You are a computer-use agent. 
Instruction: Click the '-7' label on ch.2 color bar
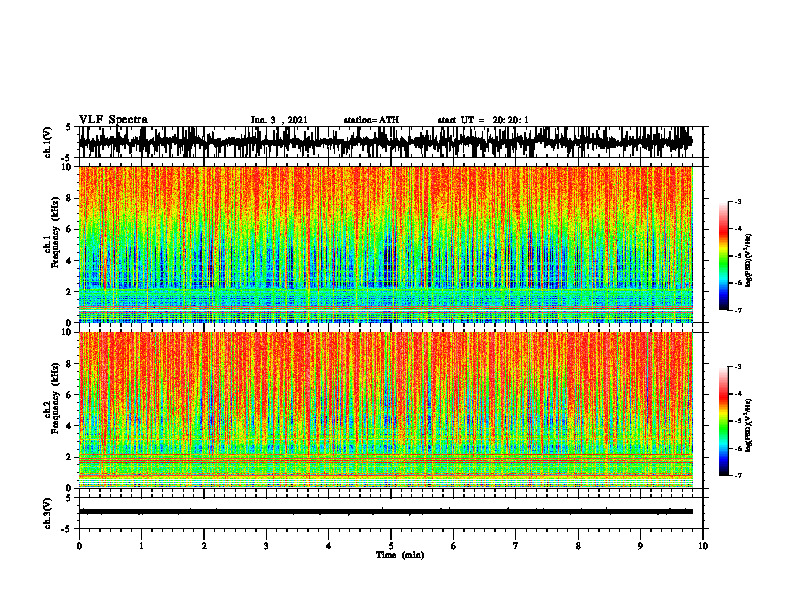(737, 475)
